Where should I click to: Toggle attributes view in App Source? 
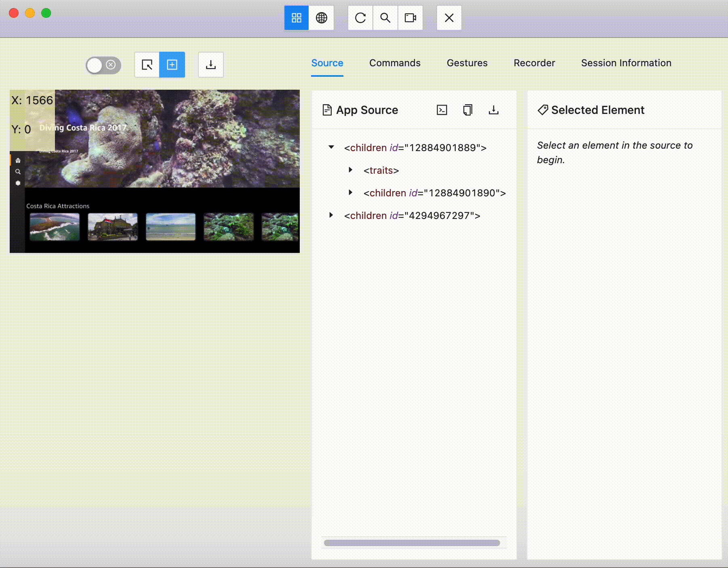click(x=442, y=110)
